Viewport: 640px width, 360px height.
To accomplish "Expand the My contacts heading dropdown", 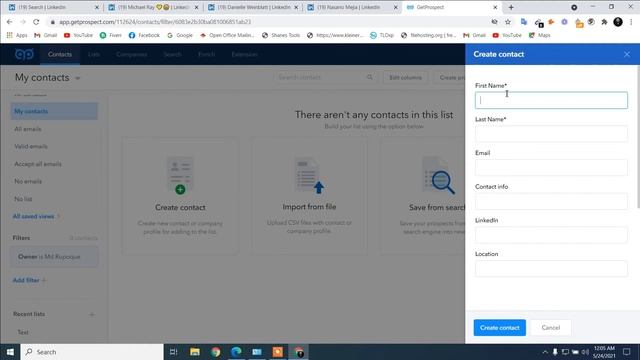I will click(78, 78).
